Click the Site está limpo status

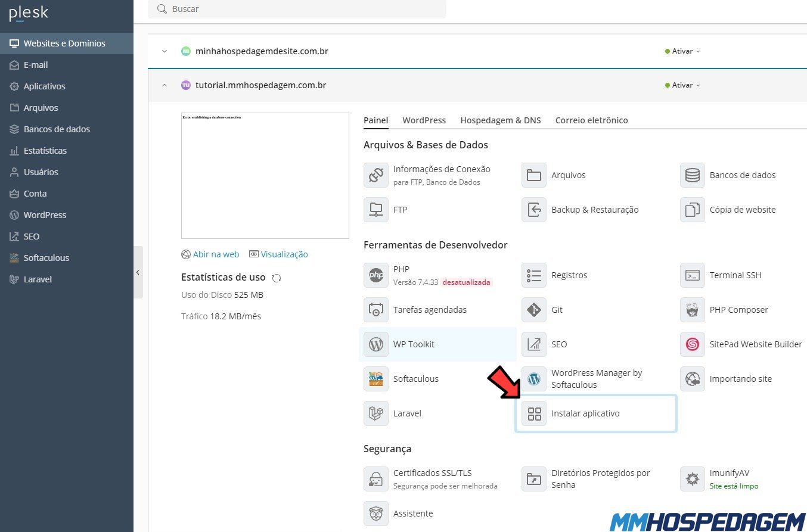click(734, 486)
